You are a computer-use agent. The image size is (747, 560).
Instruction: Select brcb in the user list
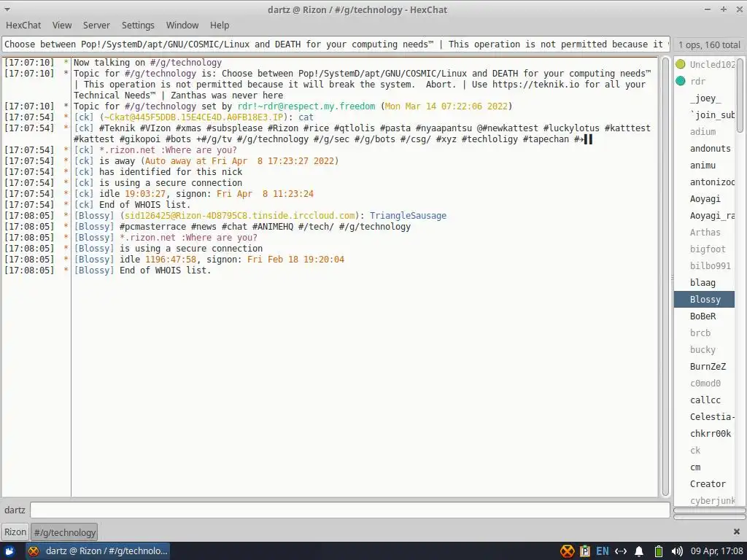click(705, 332)
